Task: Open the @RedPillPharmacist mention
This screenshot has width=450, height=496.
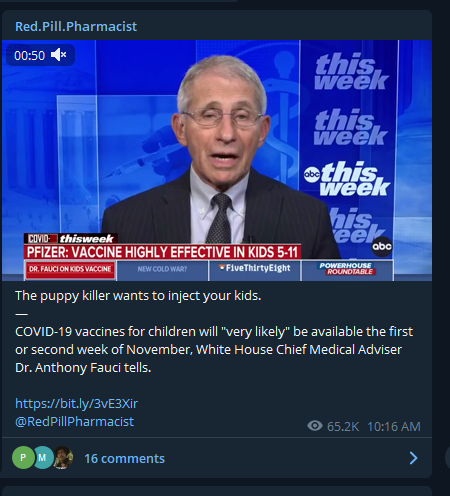Action: pos(74,421)
